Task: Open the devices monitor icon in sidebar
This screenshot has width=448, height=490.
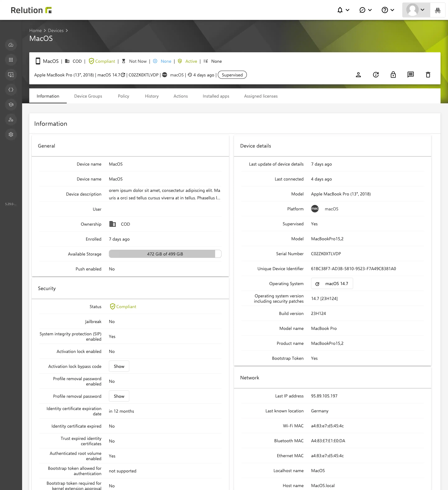Action: coord(11,75)
